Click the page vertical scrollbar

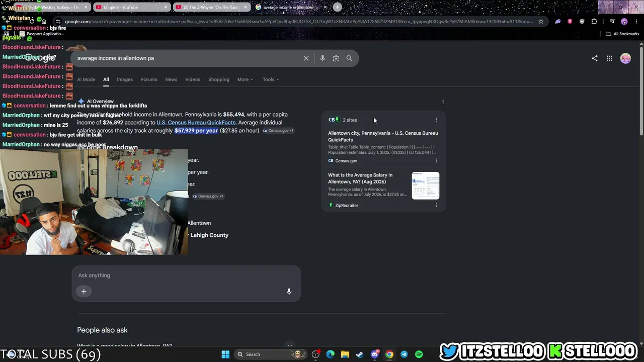coord(641,90)
